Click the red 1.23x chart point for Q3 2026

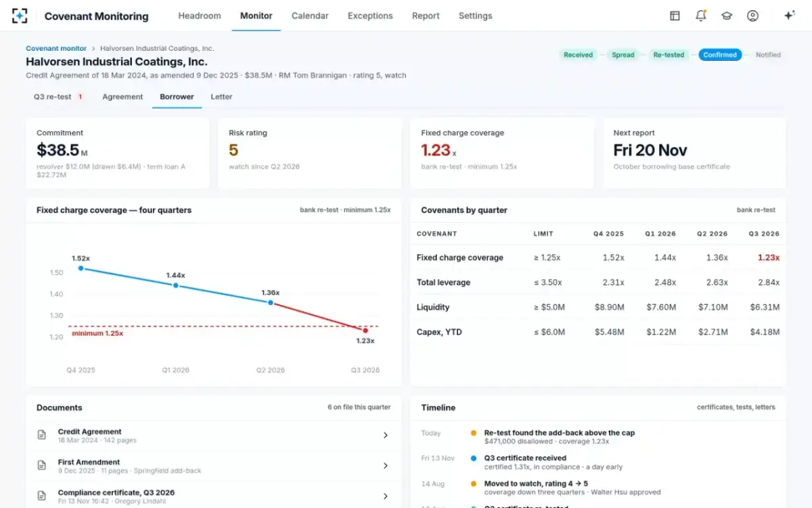pyautogui.click(x=365, y=331)
